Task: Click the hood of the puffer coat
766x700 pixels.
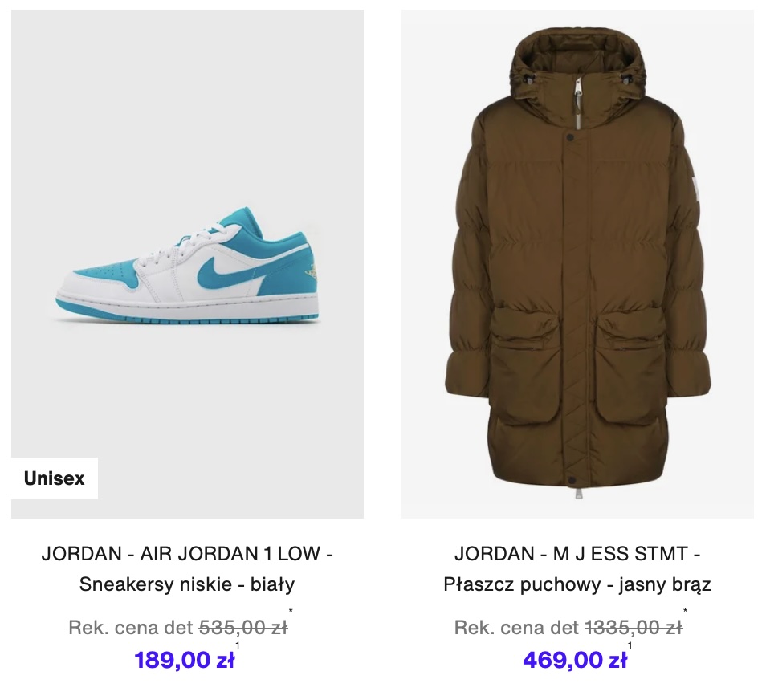Action: tap(578, 63)
